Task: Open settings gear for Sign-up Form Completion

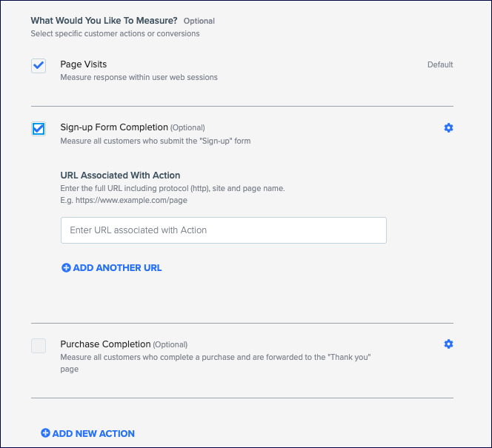Action: point(448,127)
